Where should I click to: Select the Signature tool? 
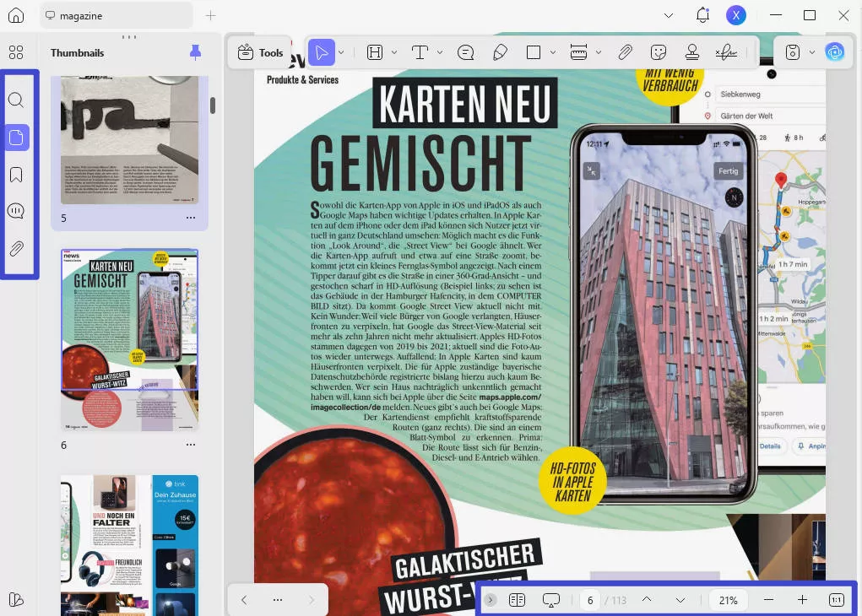(724, 52)
